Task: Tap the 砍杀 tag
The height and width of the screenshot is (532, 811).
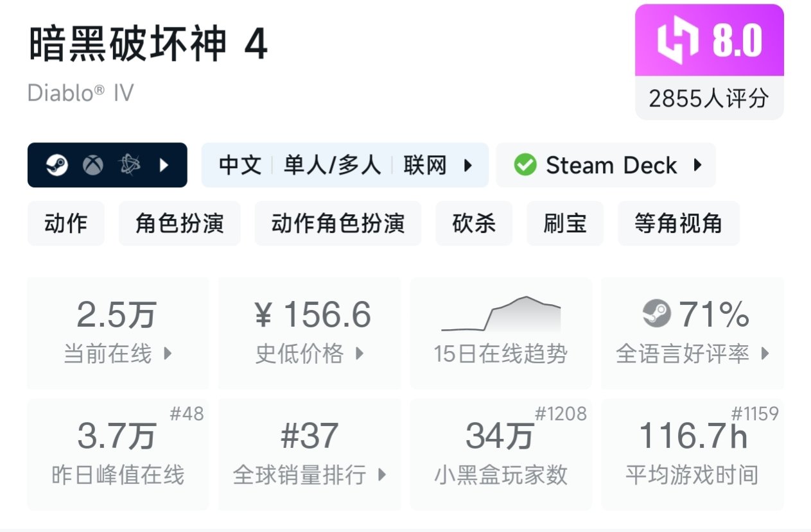Action: (474, 223)
